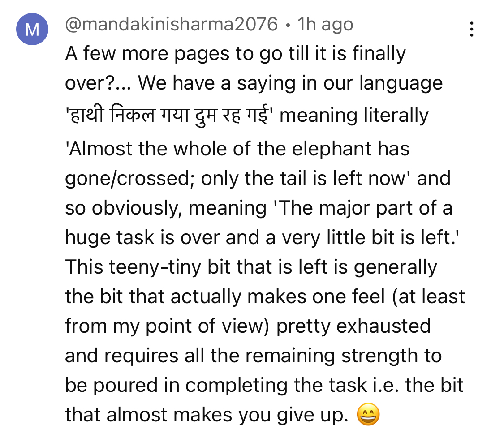Click the '1h ago' comment timestamp
This screenshot has height=442, width=504.
coord(325,24)
